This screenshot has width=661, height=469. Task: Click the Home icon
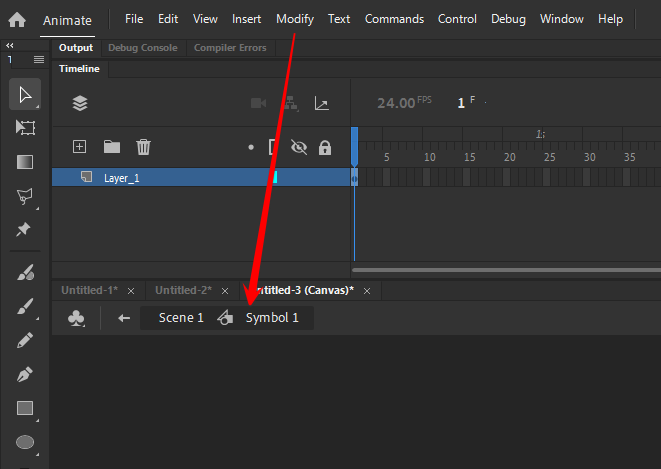point(17,19)
